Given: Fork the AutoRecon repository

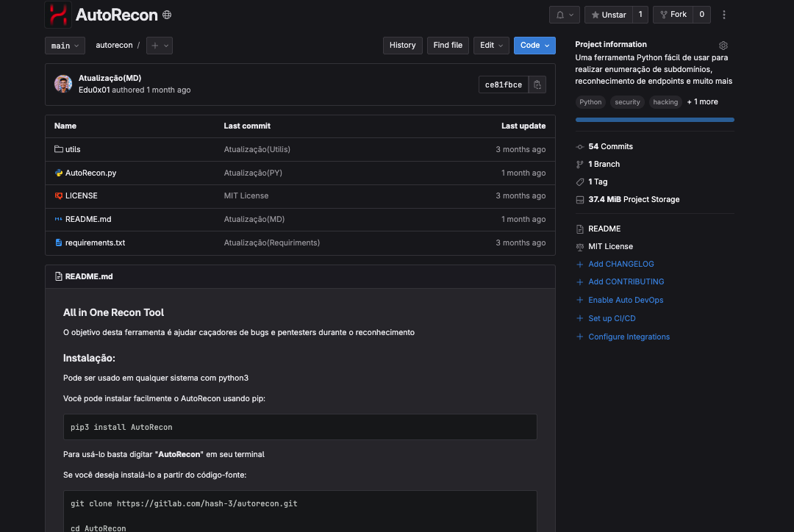Looking at the screenshot, I should coord(673,15).
